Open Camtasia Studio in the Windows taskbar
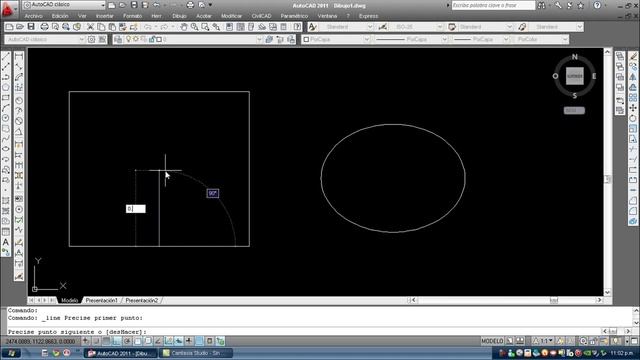640x360 pixels. [x=196, y=353]
